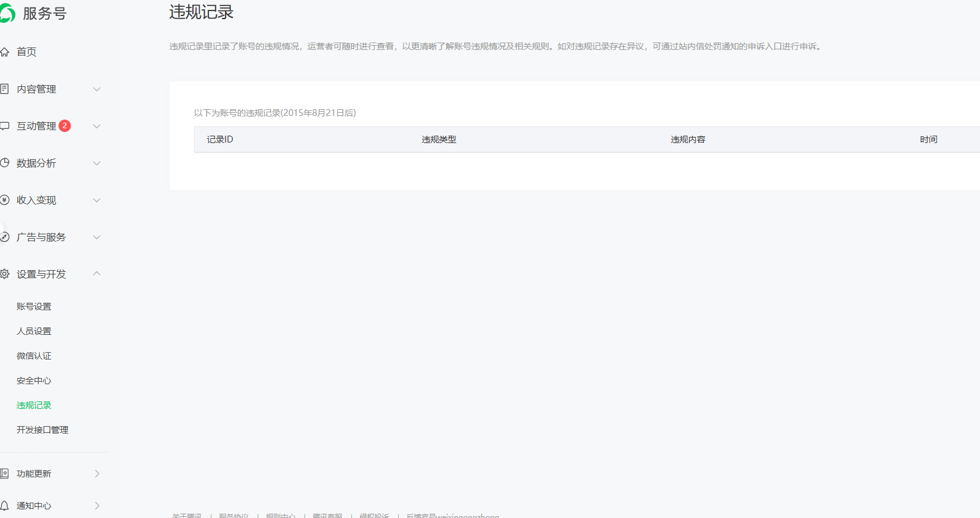Expand the 内容管理 chevron
The image size is (980, 518).
tap(97, 89)
